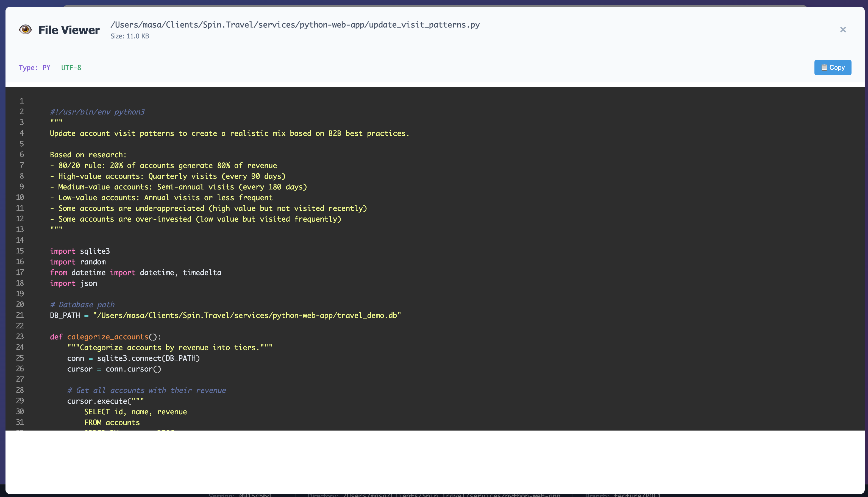Click the '# Database path' comment
The height and width of the screenshot is (497, 868).
pos(82,305)
